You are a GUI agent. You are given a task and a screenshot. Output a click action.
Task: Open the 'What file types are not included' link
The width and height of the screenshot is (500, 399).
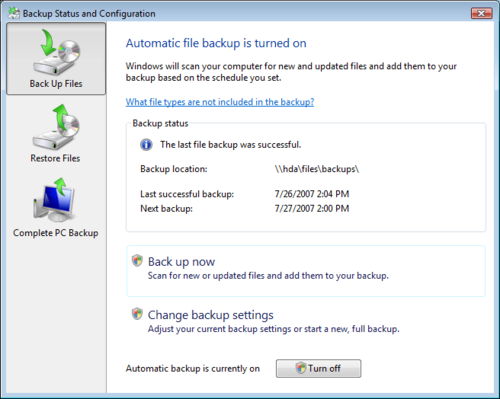[220, 102]
